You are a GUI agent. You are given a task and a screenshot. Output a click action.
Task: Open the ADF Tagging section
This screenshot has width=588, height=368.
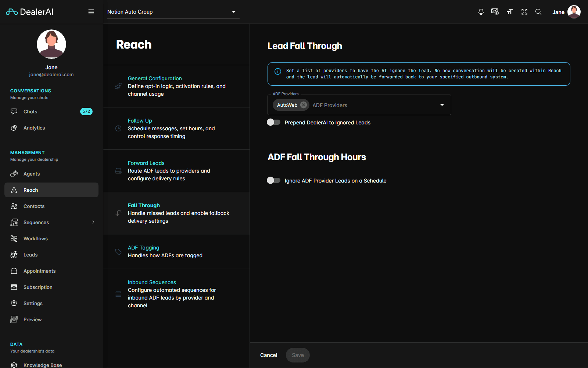176,251
